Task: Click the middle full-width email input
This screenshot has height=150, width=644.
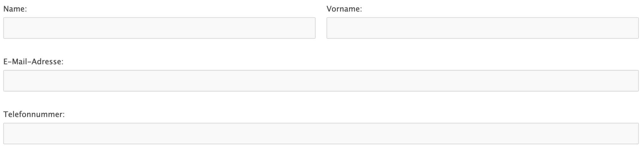Action: pos(321,81)
